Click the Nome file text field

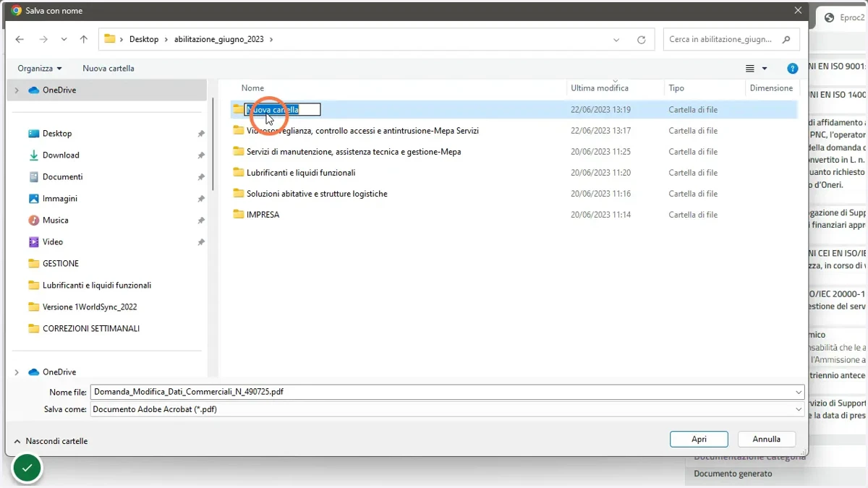(442, 392)
